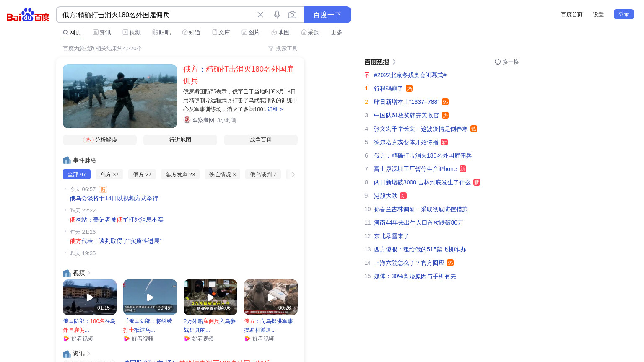This screenshot has width=644, height=362.
Task: Switch to the 知道 tab
Action: (x=191, y=32)
